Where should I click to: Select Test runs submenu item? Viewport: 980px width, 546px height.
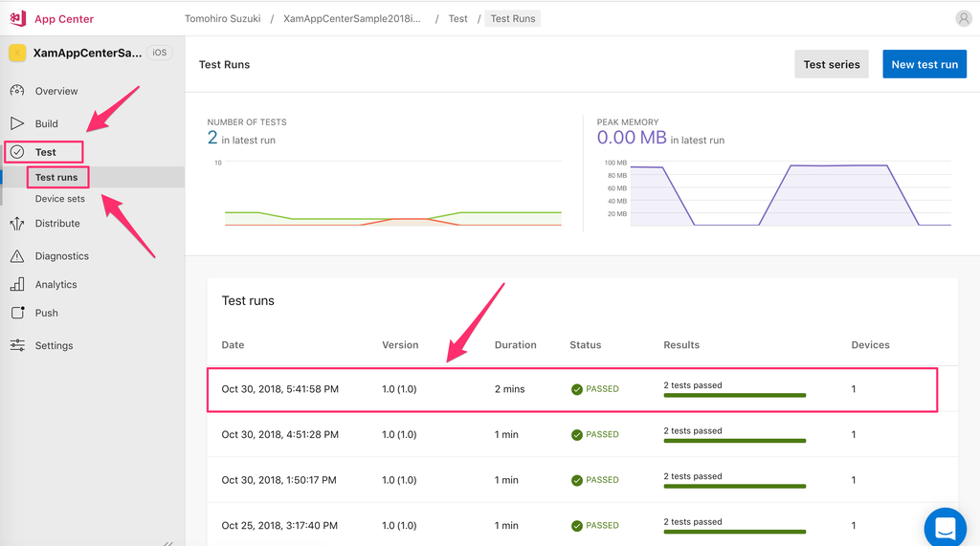pos(56,177)
